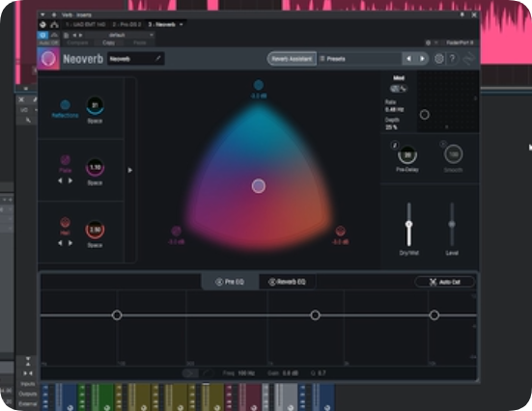Viewport: 532px width, 411px height.
Task: Click the Reflections Space knob
Action: [x=95, y=106]
